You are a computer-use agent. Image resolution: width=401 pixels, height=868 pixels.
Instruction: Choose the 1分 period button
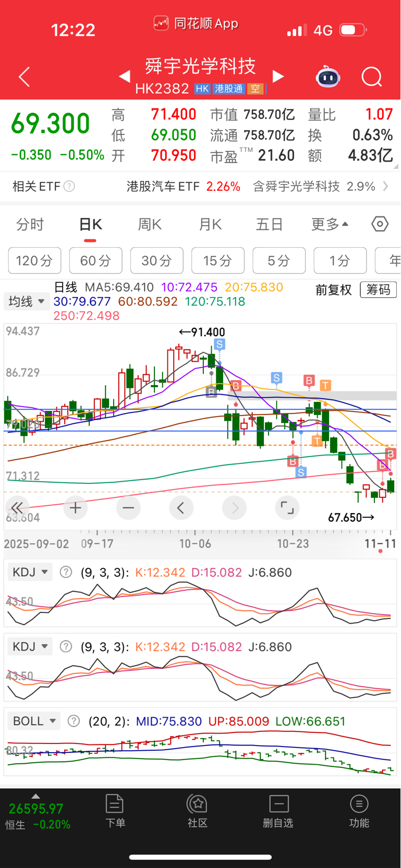(340, 260)
